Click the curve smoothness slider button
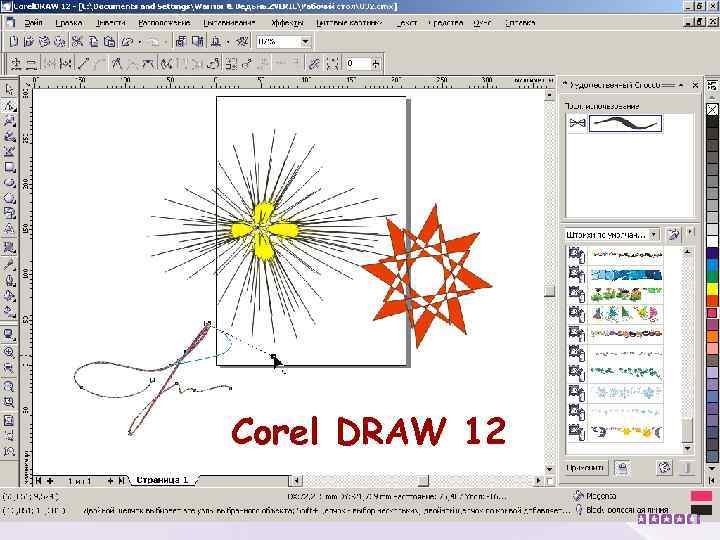 (376, 63)
